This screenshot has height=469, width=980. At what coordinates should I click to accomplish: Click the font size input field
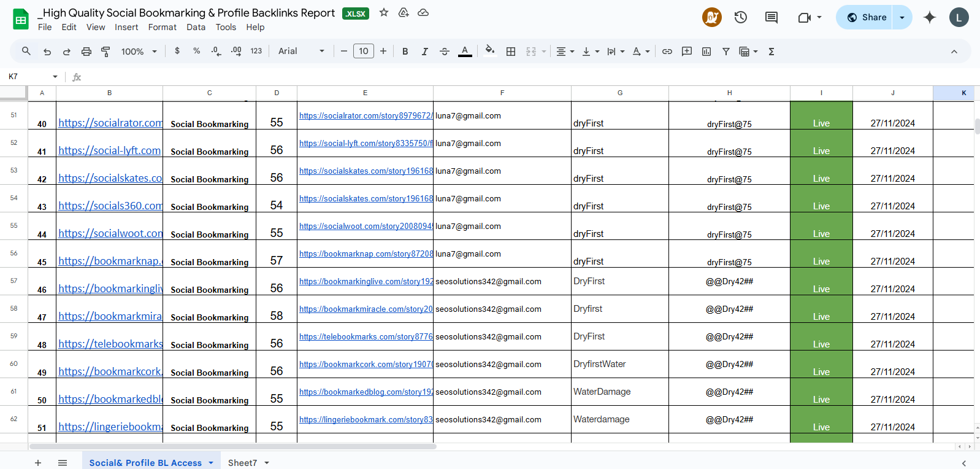tap(364, 52)
